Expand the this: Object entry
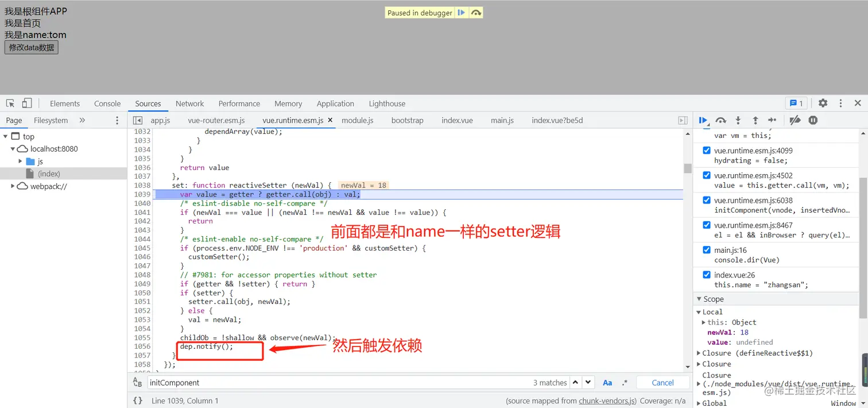The width and height of the screenshot is (868, 408). point(704,322)
